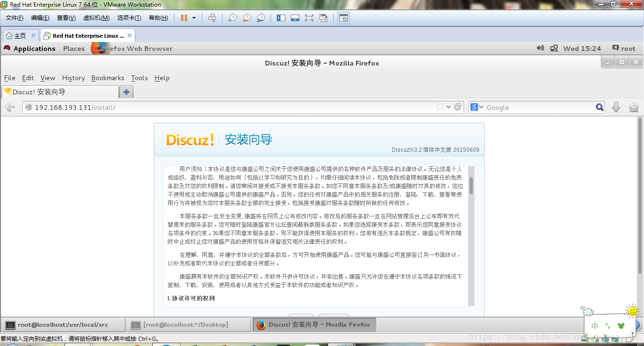The height and width of the screenshot is (346, 644).
Task: Click the send Ctrl+Alt+Del toolbar icon
Action: click(212, 18)
